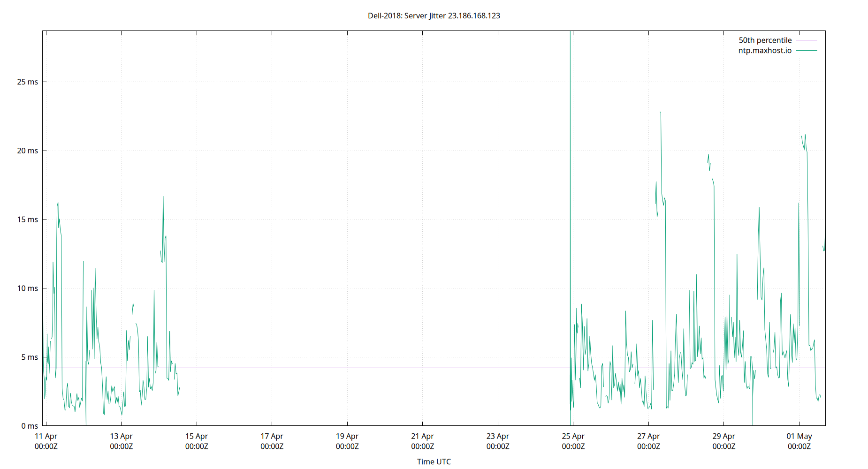Click the '5 ms' y-axis label
Image resolution: width=868 pixels, height=469 pixels.
pos(30,357)
